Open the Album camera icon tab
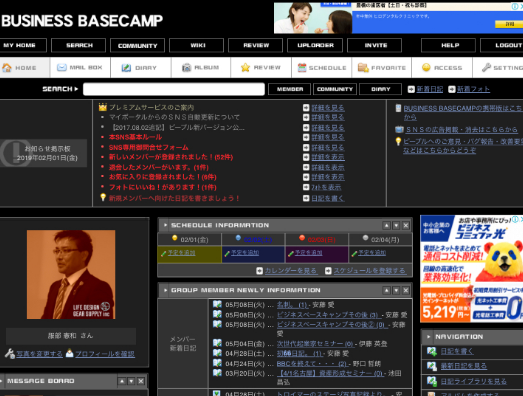Viewport: 523px width, 396px height. (x=186, y=68)
